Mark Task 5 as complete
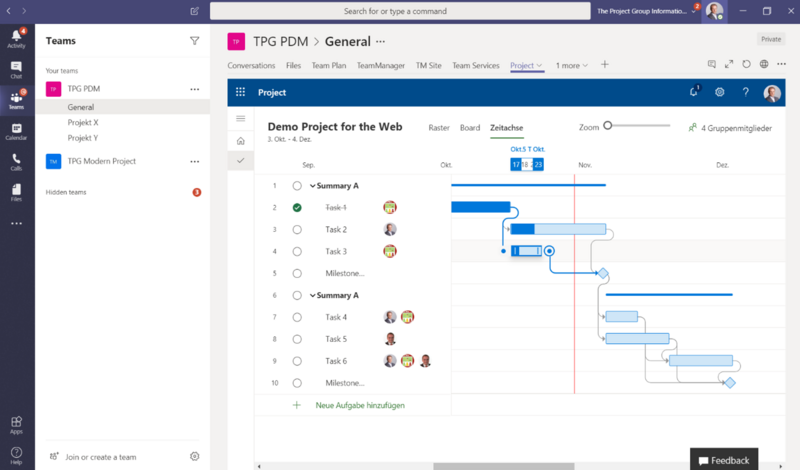Image resolution: width=800 pixels, height=470 pixels. 297,339
